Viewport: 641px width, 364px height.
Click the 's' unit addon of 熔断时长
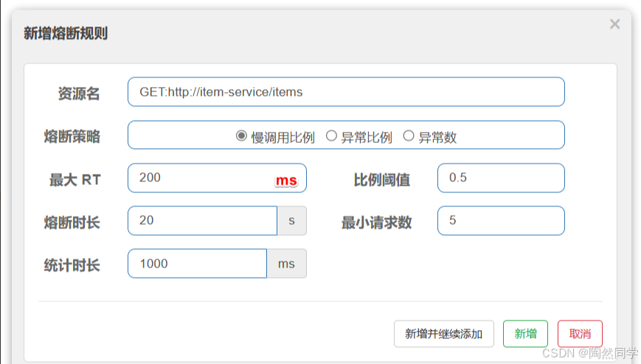tap(292, 220)
